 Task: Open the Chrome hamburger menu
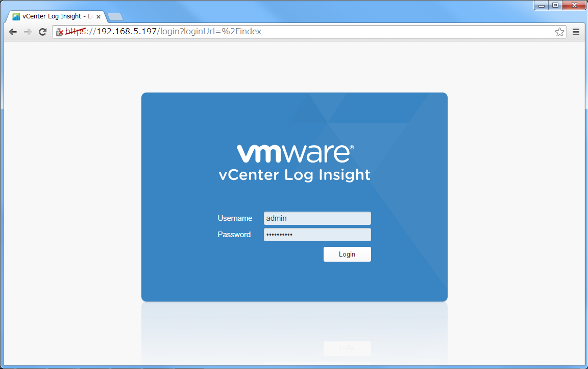pyautogui.click(x=576, y=32)
